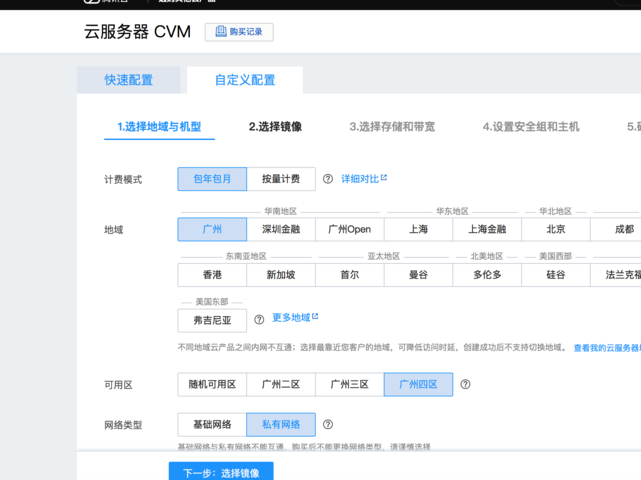The image size is (641, 480).
Task: Select the 北京 region
Action: (556, 229)
